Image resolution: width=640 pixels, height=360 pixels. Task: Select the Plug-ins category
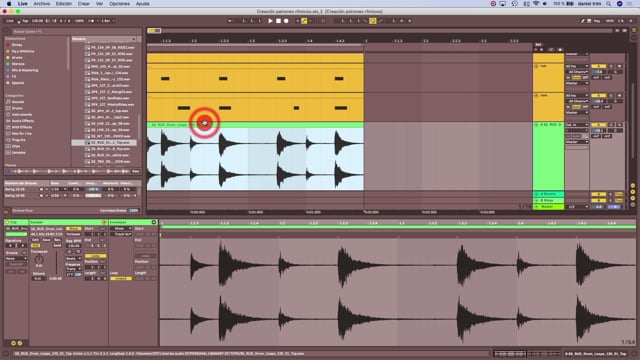point(18,140)
